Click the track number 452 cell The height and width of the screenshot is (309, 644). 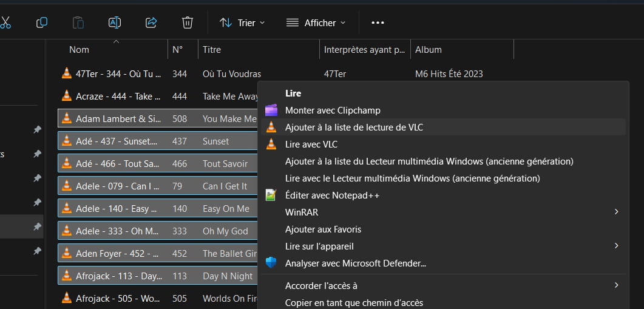click(180, 254)
